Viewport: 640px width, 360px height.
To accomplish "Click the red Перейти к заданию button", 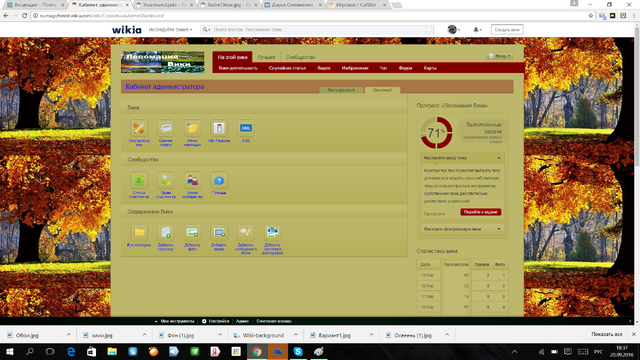I will coord(480,212).
